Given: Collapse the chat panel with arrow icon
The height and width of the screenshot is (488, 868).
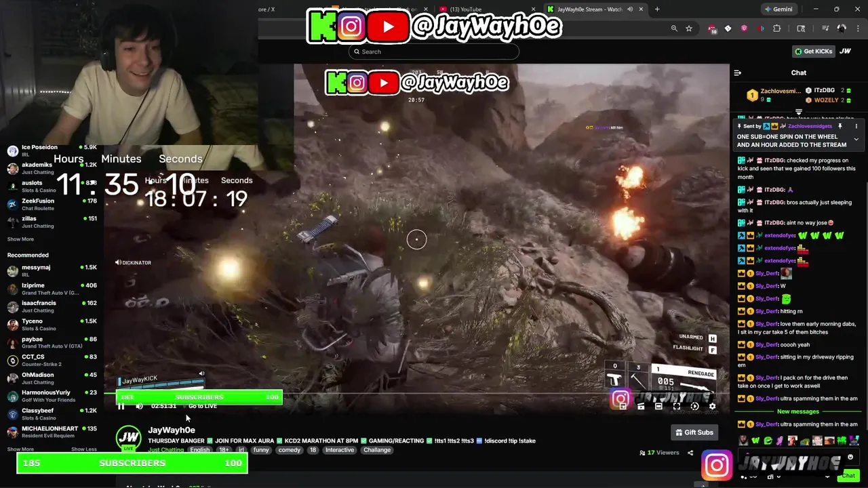Looking at the screenshot, I should point(738,73).
